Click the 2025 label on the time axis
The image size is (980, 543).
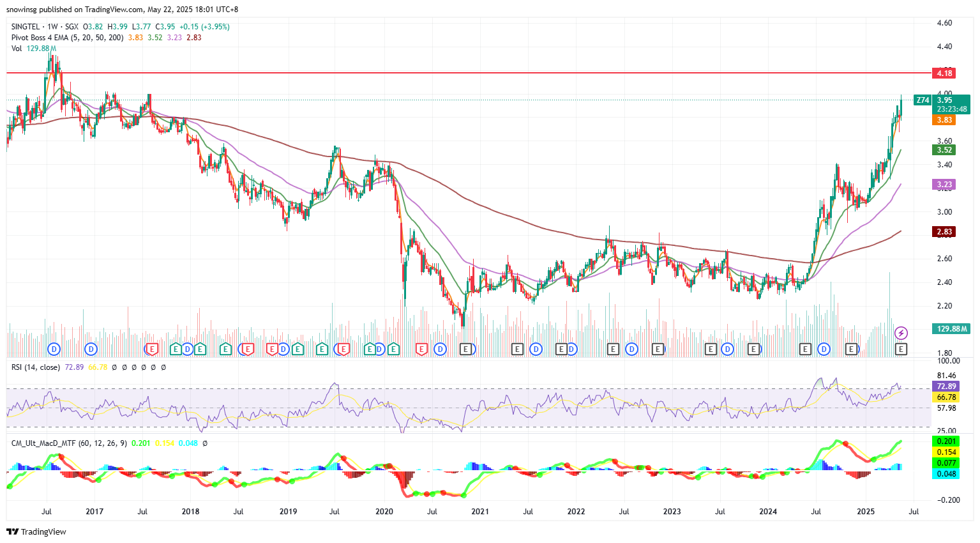(x=866, y=512)
